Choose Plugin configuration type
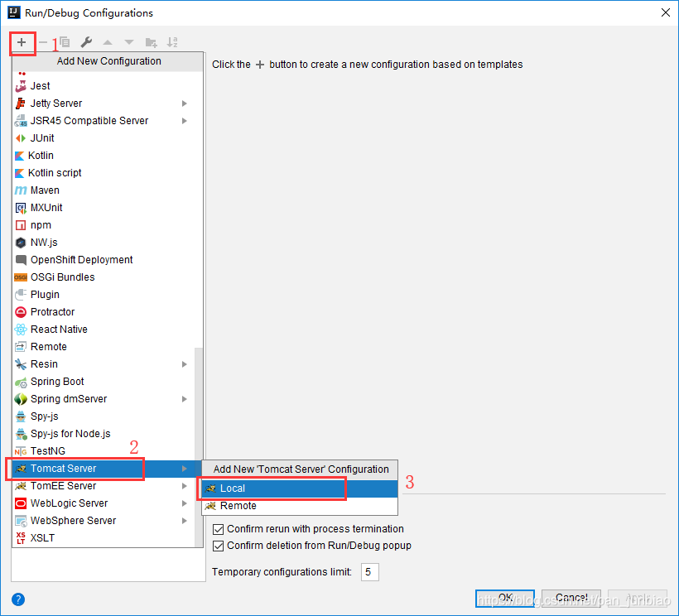The height and width of the screenshot is (616, 679). [x=103, y=295]
